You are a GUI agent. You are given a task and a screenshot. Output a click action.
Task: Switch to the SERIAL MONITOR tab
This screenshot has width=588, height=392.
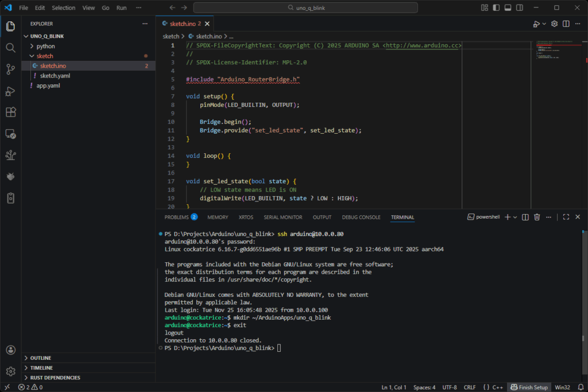coord(283,218)
